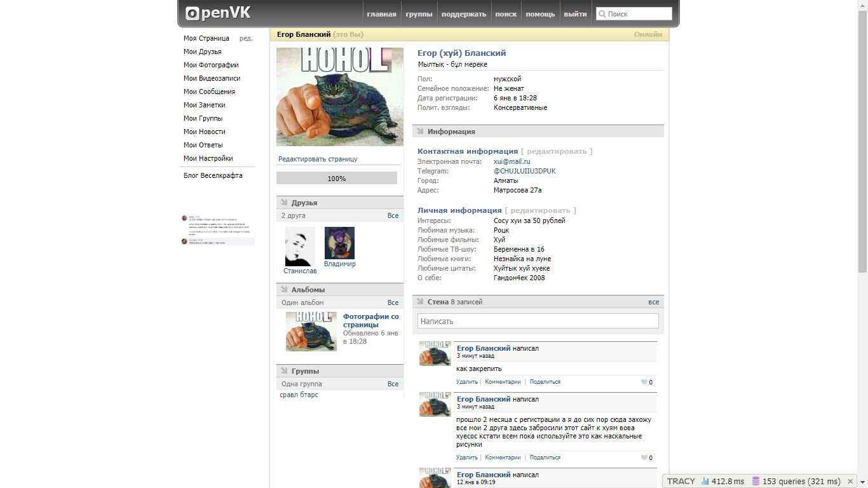Open Фотографии со страницы album link
This screenshot has width=868, height=488.
(x=371, y=320)
